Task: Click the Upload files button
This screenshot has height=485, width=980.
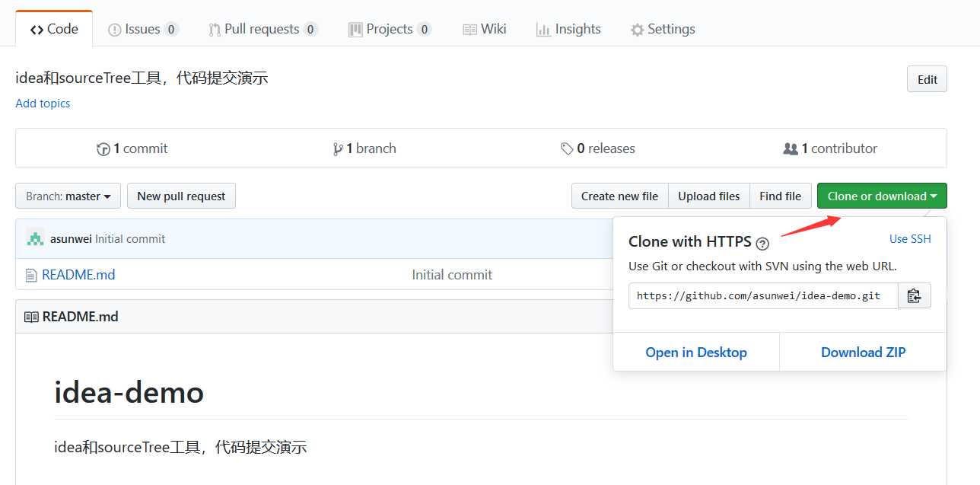Action: [709, 196]
